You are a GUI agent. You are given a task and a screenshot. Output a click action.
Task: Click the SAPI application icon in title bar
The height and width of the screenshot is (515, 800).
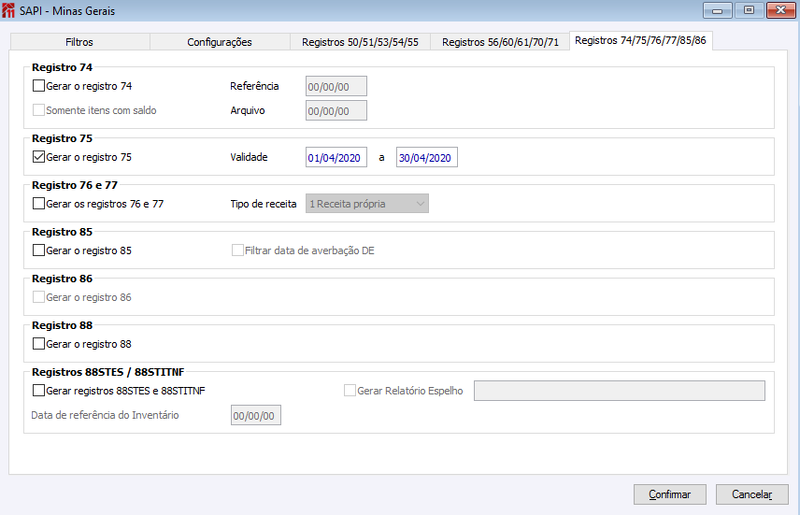pyautogui.click(x=8, y=10)
